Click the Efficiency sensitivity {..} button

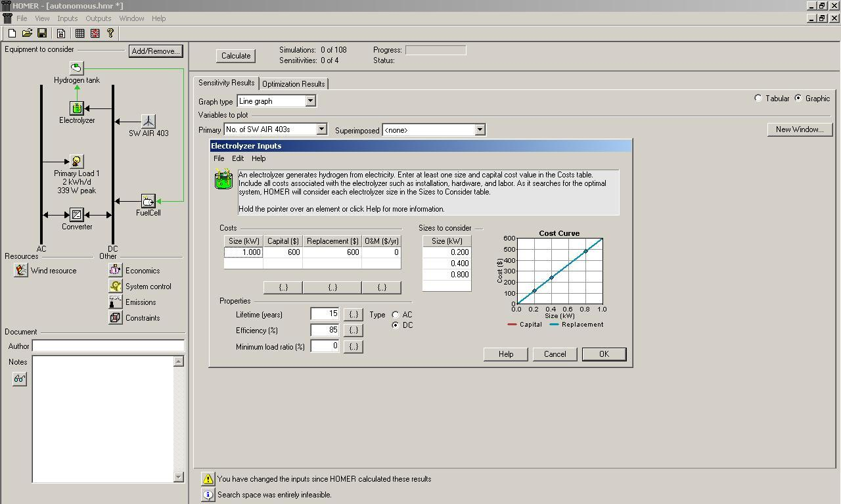(353, 331)
